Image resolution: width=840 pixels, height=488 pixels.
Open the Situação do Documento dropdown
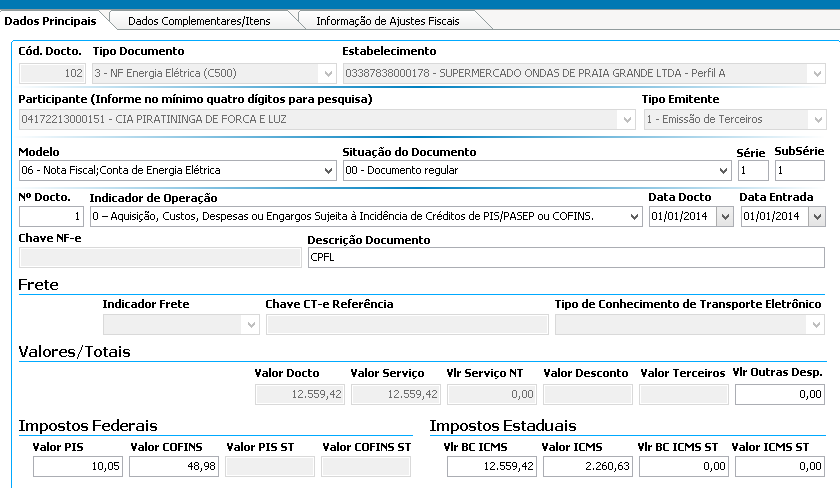(x=722, y=171)
